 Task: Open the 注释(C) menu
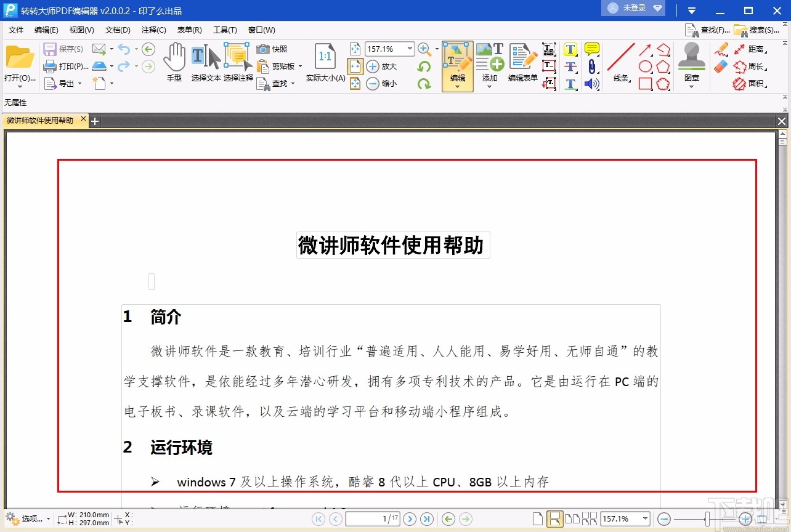tap(153, 30)
